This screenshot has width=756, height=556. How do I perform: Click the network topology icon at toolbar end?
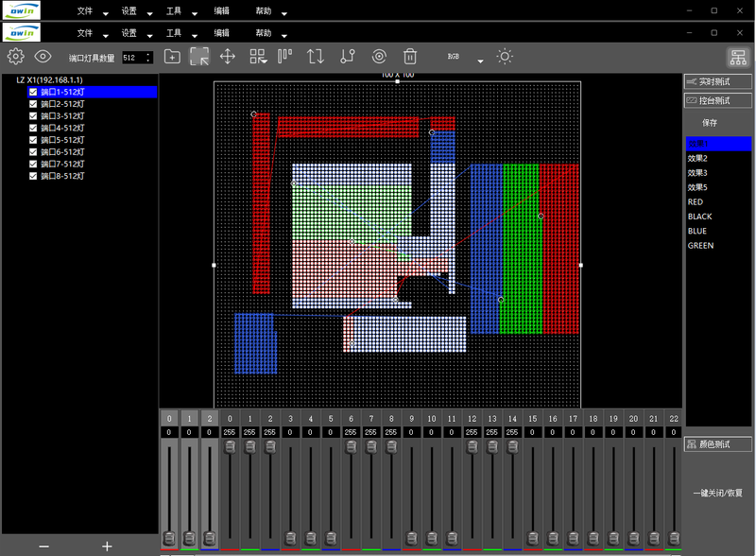click(x=738, y=58)
